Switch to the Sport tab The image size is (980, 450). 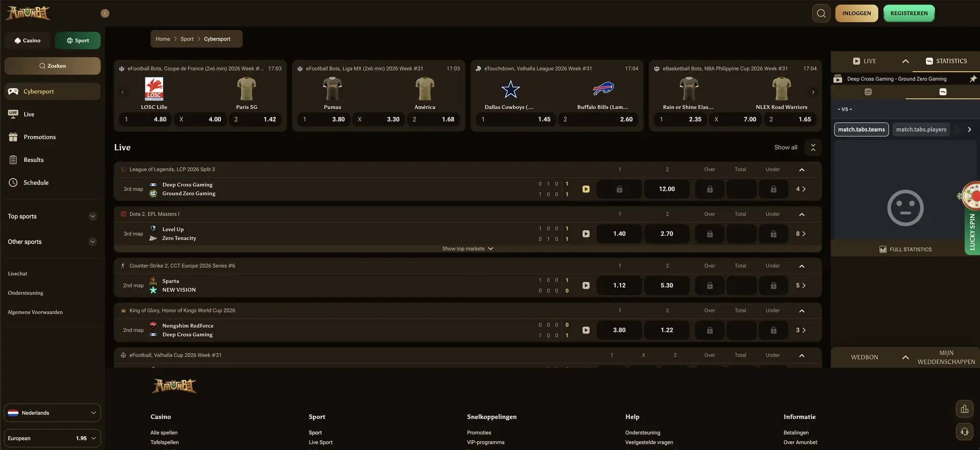point(78,40)
